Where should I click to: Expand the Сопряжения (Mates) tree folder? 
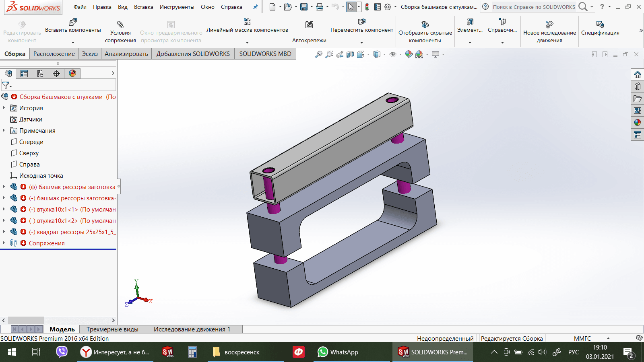pyautogui.click(x=4, y=243)
